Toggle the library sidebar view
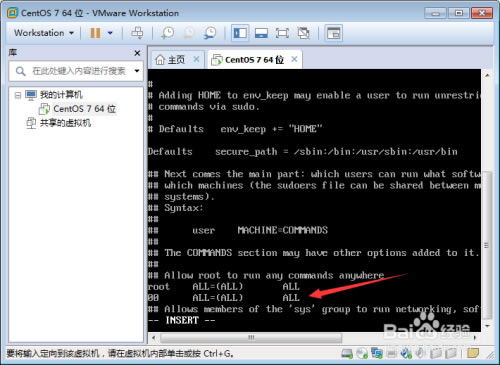This screenshot has width=500, height=365. tap(240, 33)
